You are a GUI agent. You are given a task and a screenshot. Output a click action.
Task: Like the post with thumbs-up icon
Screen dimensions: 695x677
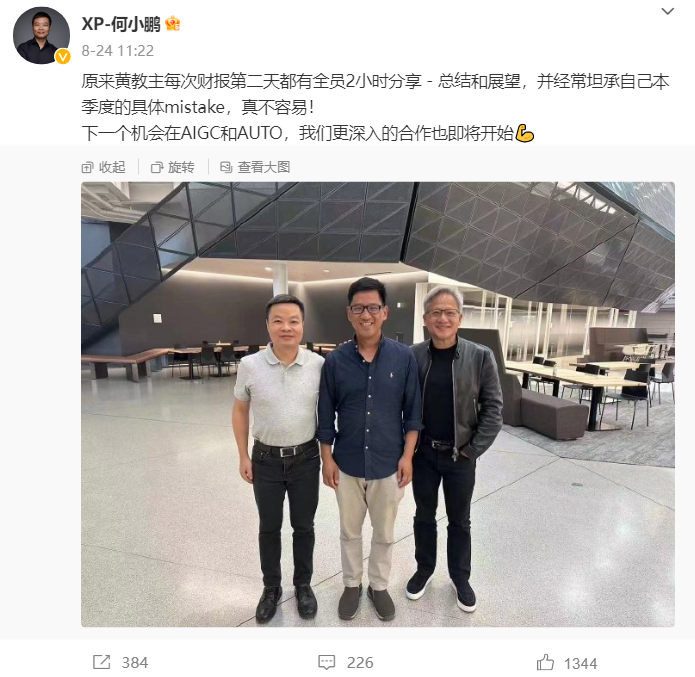point(545,662)
